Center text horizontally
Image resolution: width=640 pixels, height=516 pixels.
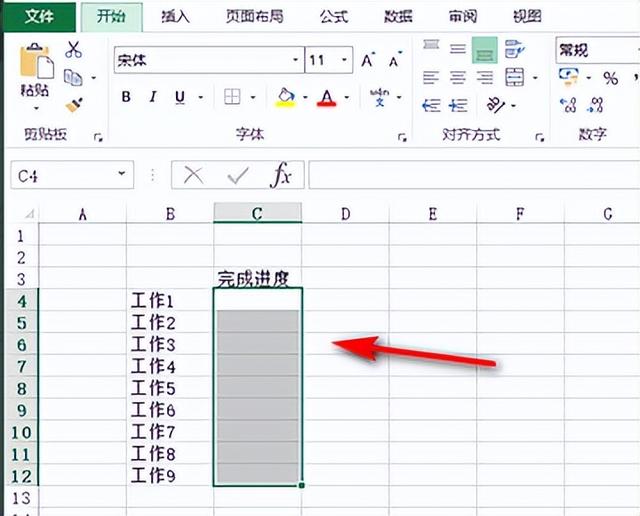(458, 78)
